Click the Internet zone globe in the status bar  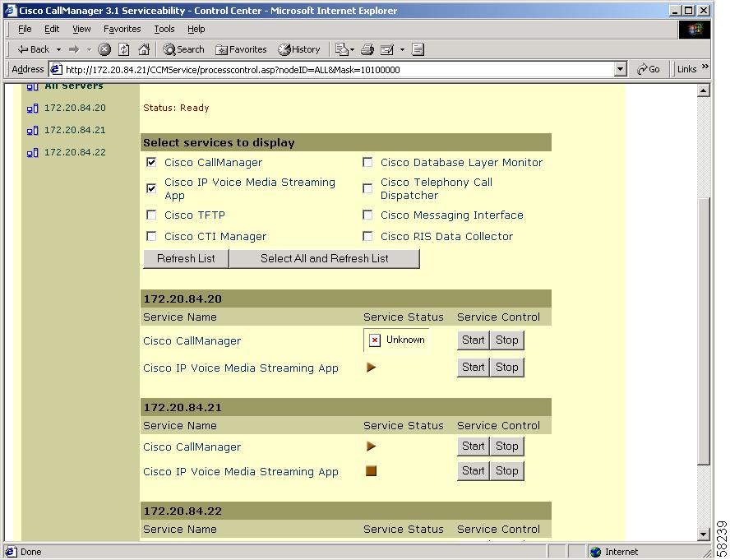coord(595,552)
